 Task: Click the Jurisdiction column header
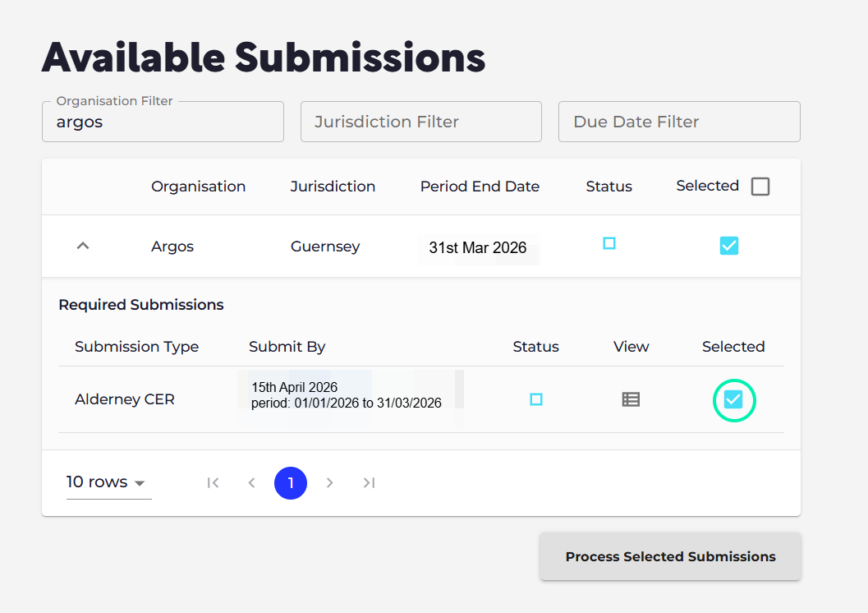pyautogui.click(x=333, y=187)
